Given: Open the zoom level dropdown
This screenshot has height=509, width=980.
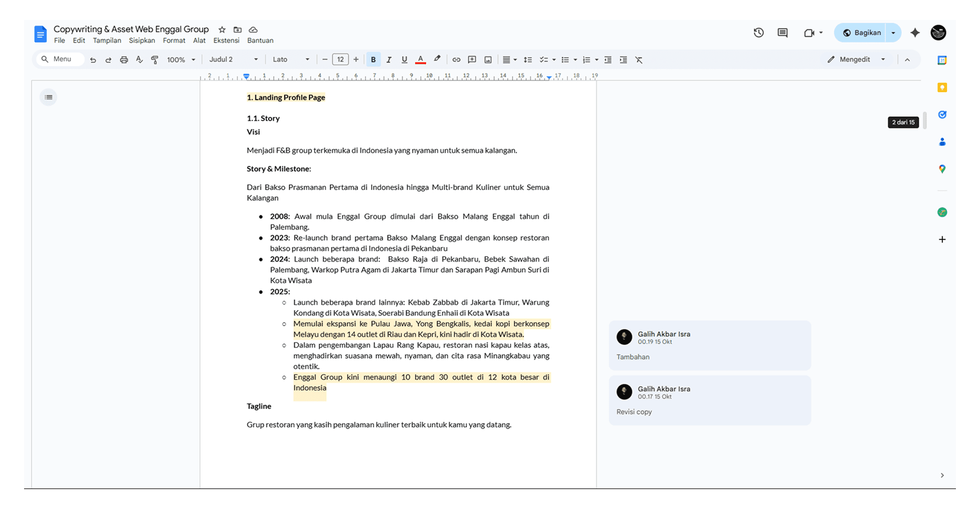Looking at the screenshot, I should tap(181, 60).
